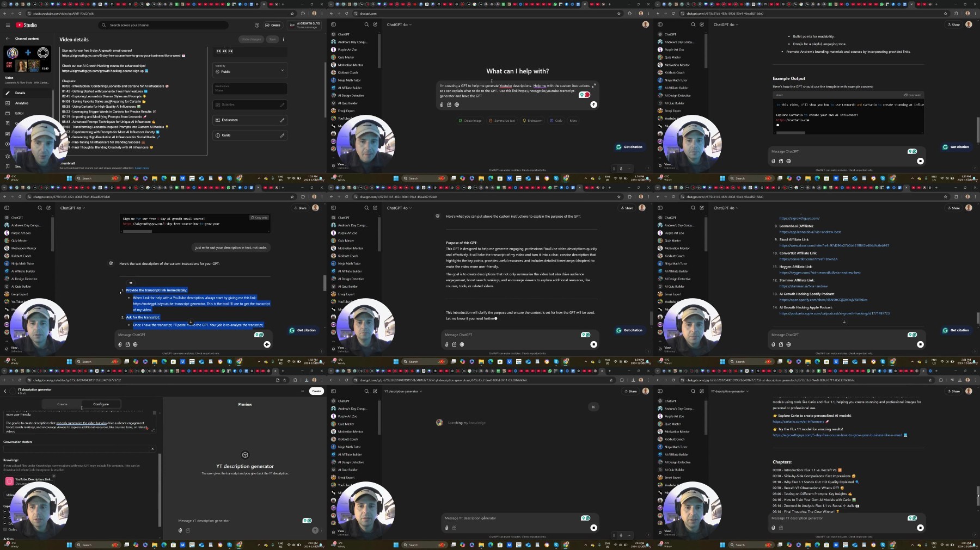Open the YT description generator dropdown in the 'hi' chat window
Image resolution: width=980 pixels, height=550 pixels.
[403, 391]
